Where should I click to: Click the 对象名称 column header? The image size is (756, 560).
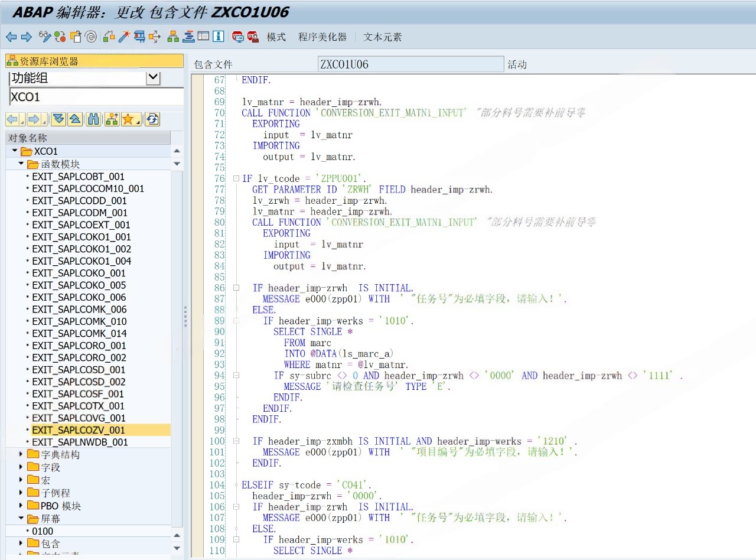tap(88, 138)
